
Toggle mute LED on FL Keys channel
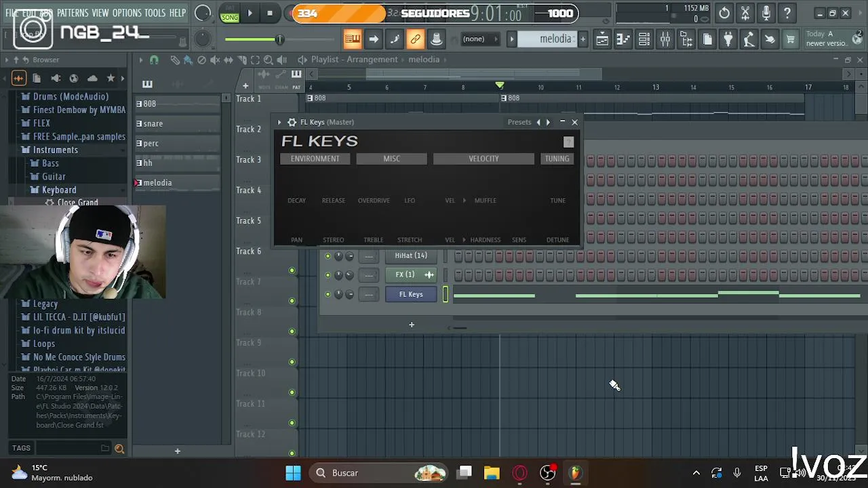[328, 294]
